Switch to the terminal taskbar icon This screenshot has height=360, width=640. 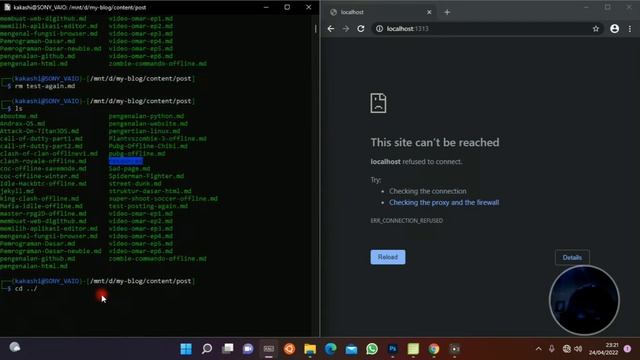269,349
